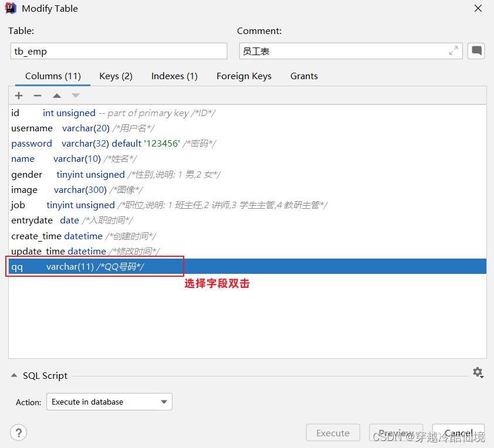Screen dimensions: 494x448
Task: Select the gender tinyint unsigned row
Action: 248,174
